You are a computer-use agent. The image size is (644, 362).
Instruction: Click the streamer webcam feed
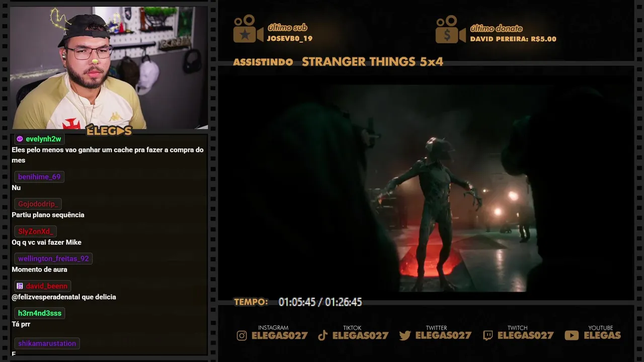point(109,68)
